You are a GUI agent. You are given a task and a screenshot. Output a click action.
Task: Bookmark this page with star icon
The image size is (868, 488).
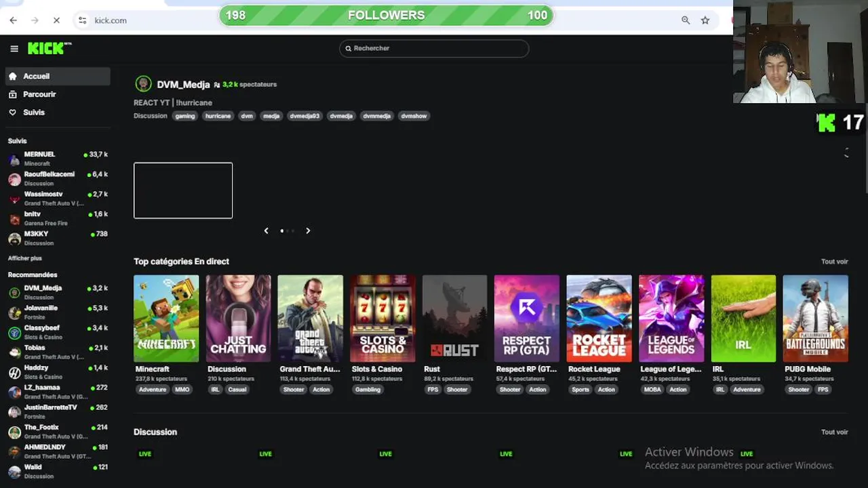click(705, 20)
